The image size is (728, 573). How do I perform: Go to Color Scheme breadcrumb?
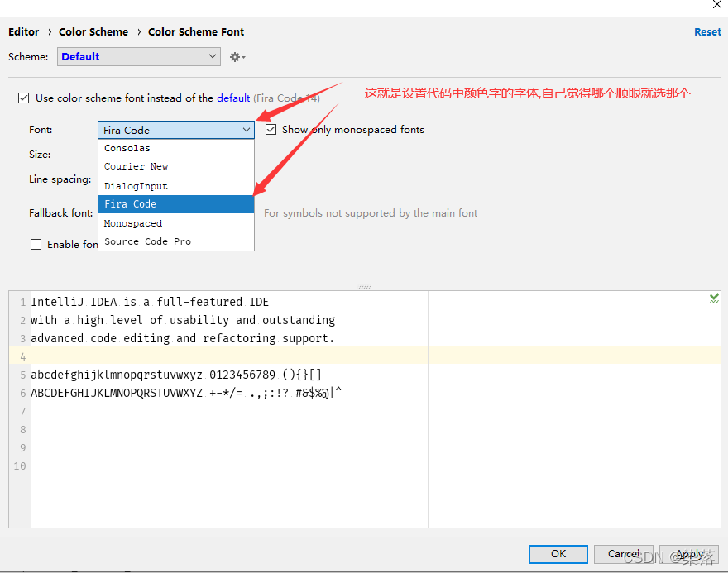point(93,32)
